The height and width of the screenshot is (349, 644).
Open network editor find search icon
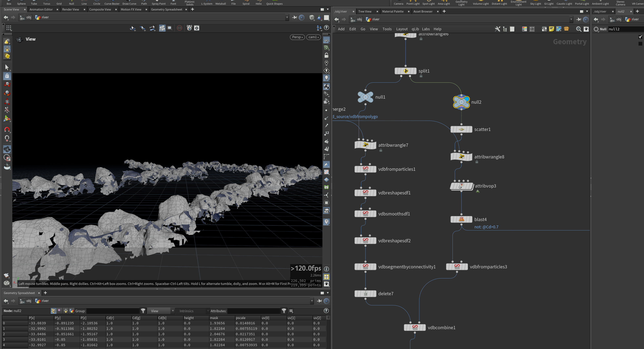[579, 29]
